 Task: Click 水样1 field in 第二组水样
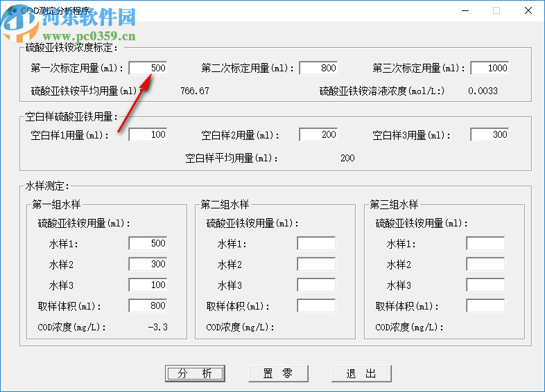tap(317, 243)
